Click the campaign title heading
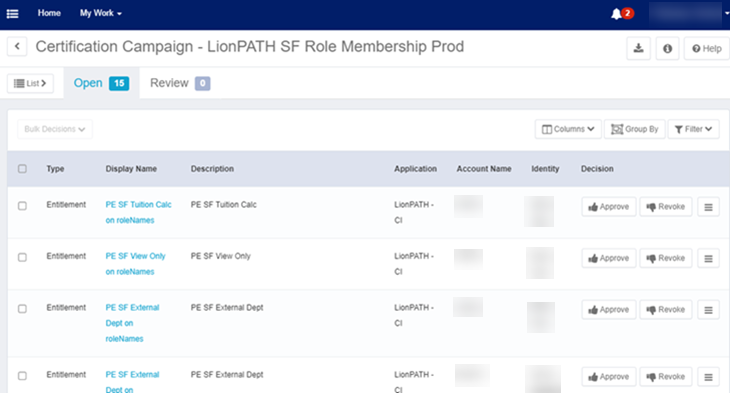 (x=250, y=47)
